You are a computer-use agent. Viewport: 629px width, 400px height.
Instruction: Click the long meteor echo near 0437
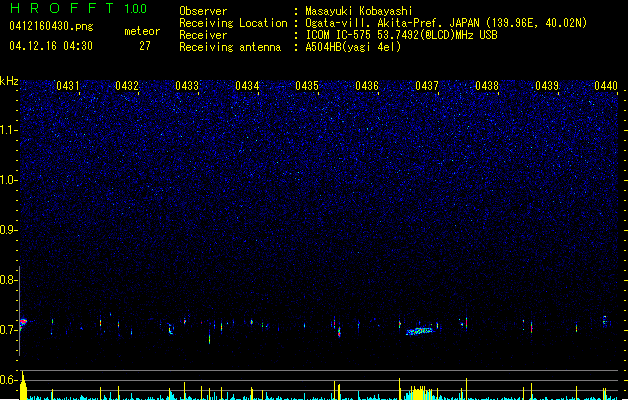click(420, 331)
